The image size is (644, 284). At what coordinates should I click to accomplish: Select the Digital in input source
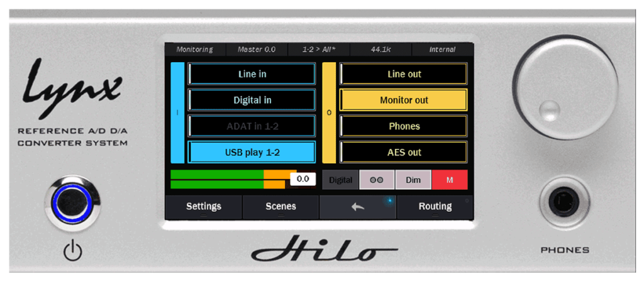pos(252,100)
